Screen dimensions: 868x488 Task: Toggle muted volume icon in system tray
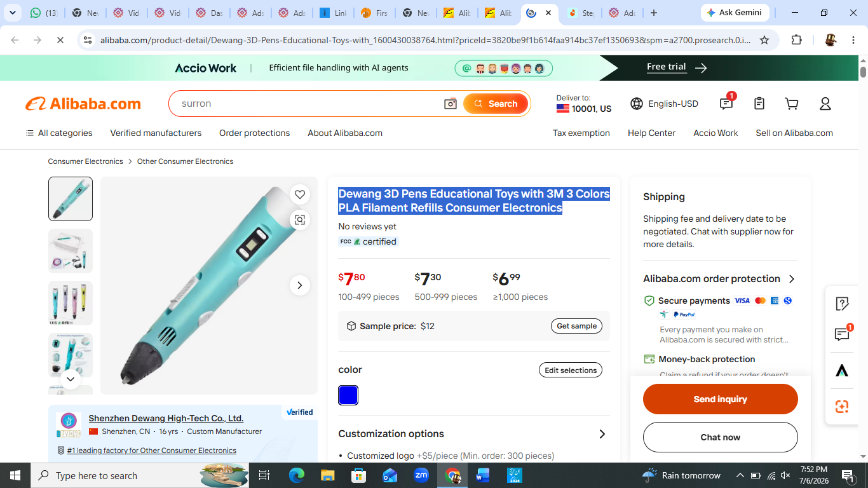pyautogui.click(x=786, y=475)
